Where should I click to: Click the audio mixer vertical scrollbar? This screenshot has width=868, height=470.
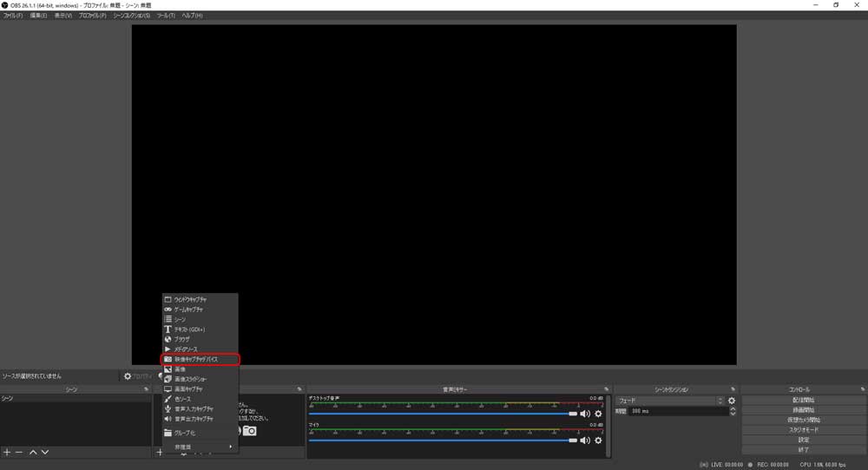coord(609,426)
